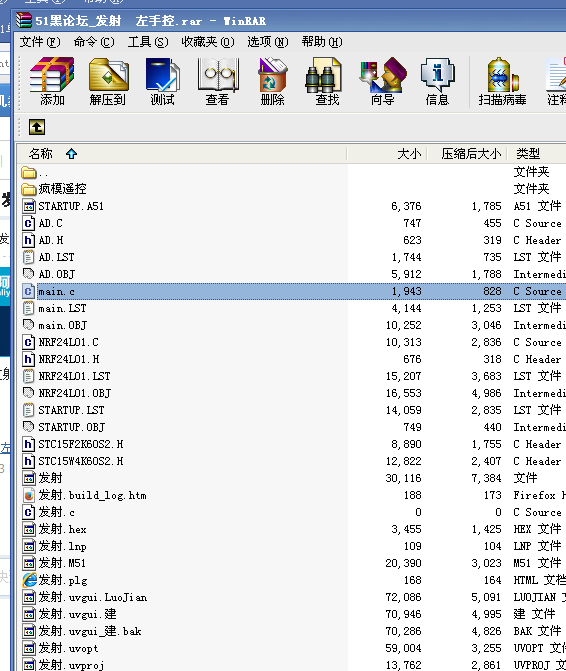Screen dimensions: 566x671
Task: Click the 发射.lnp file name
Action: tap(62, 546)
